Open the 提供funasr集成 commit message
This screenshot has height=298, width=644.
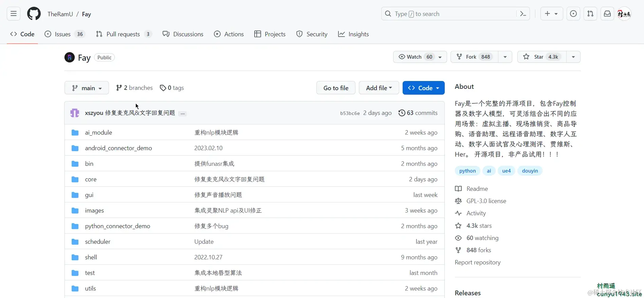click(x=214, y=164)
